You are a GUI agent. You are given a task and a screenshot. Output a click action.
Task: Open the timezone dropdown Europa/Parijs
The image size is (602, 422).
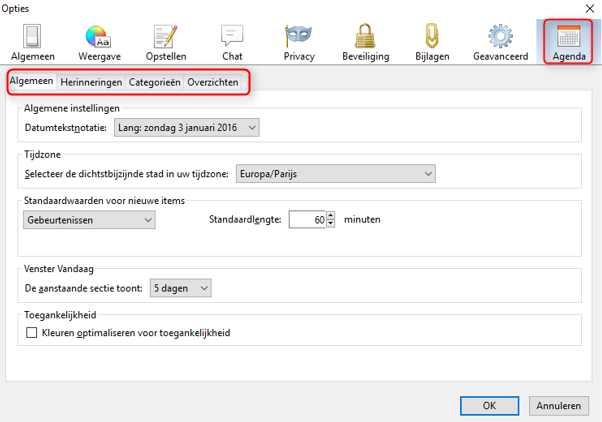coord(336,174)
